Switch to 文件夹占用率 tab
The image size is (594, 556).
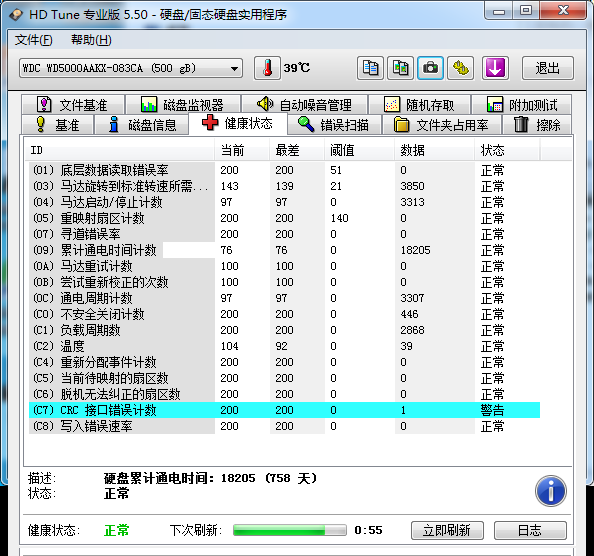pos(442,125)
